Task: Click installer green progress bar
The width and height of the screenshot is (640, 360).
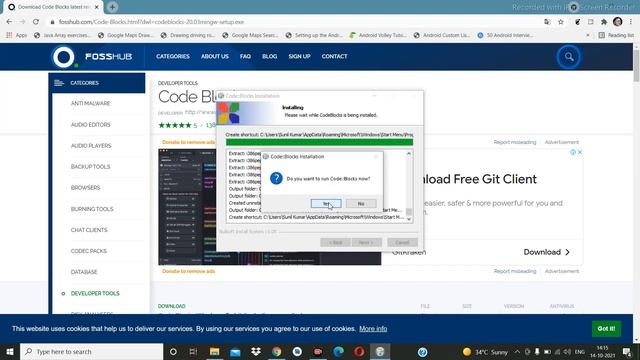Action: [319, 142]
